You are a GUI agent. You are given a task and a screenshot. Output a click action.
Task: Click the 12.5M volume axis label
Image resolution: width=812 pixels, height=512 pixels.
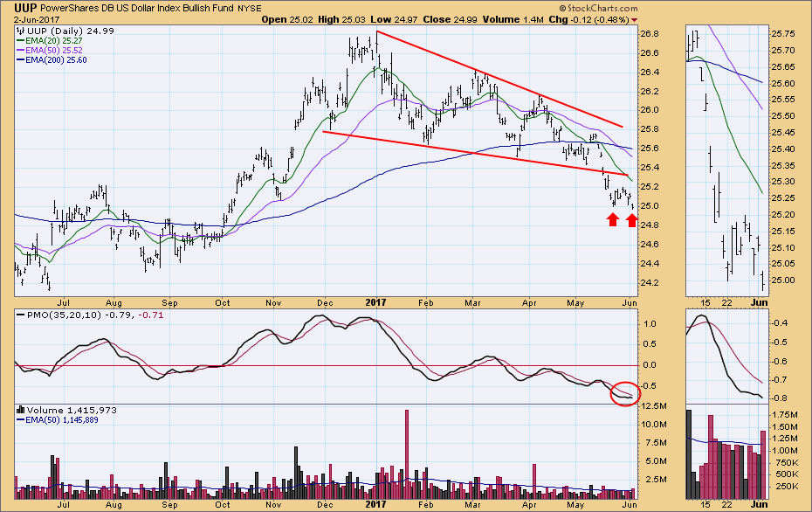pyautogui.click(x=654, y=405)
